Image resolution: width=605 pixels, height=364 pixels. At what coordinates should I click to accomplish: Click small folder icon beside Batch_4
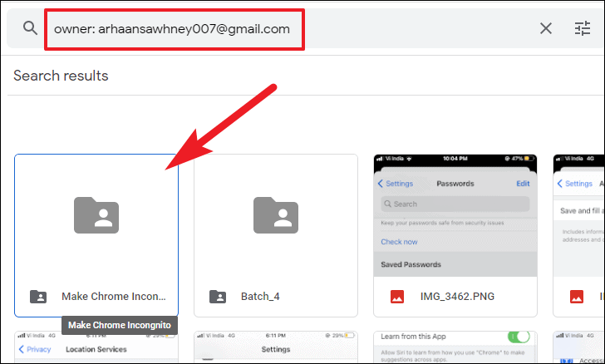pos(218,297)
